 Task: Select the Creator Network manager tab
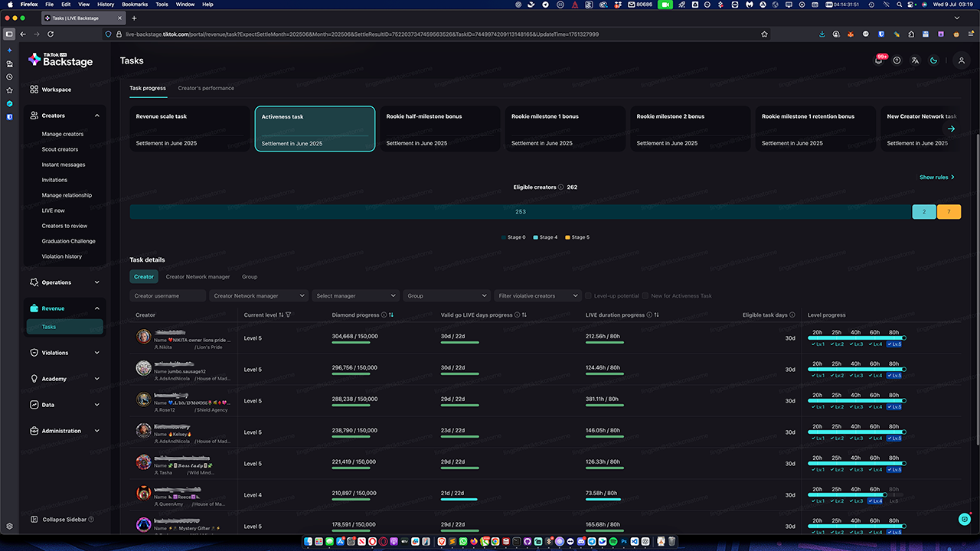198,277
